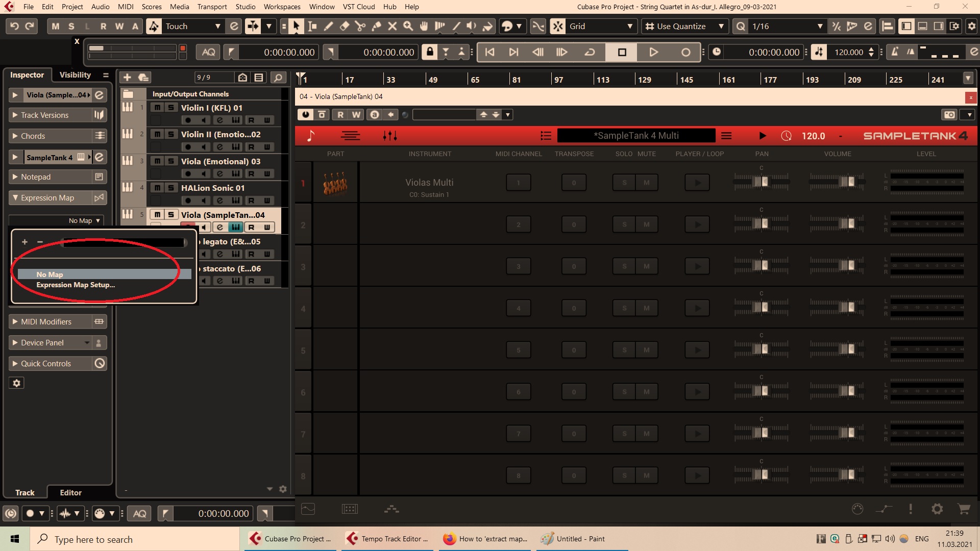This screenshot has width=980, height=551.
Task: Toggle metronome click in transport bar
Action: [x=895, y=52]
